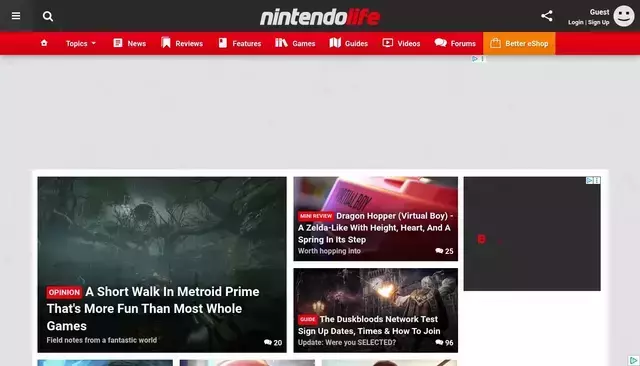Click sidebar ad AdChoices triangle icon
The image size is (640, 366).
tap(589, 180)
